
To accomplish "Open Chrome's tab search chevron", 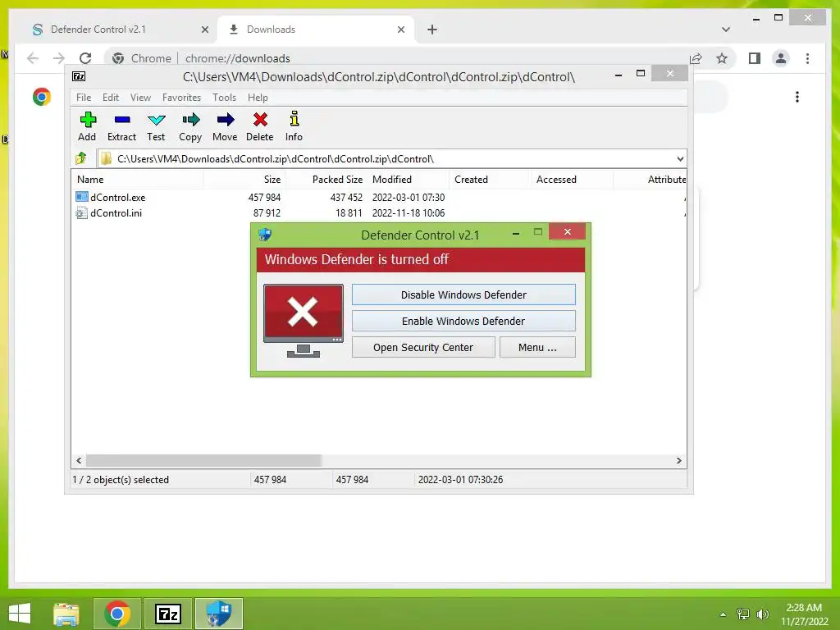I will point(726,30).
